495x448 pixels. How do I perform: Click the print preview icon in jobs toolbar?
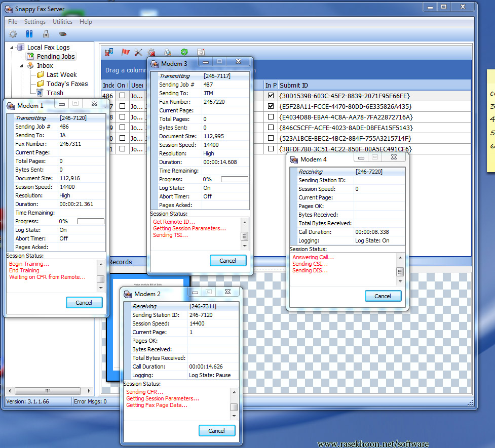tap(168, 52)
